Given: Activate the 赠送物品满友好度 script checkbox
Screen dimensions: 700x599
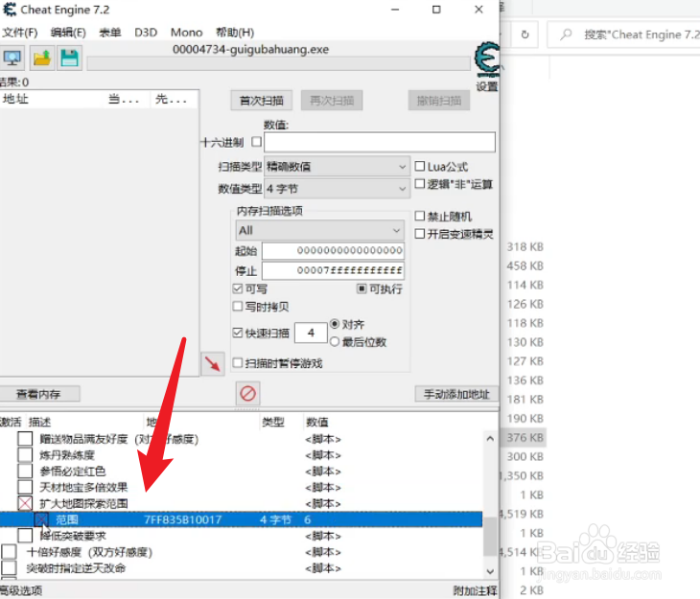Looking at the screenshot, I should click(x=25, y=439).
